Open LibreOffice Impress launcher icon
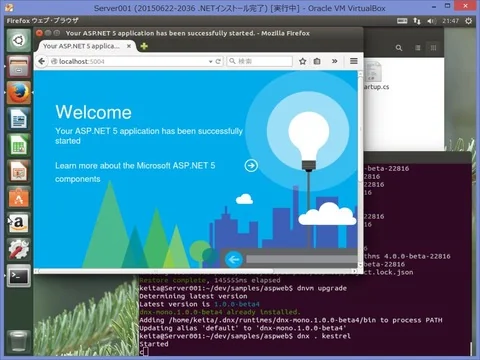Screen dimensions: 480x360 18,171
